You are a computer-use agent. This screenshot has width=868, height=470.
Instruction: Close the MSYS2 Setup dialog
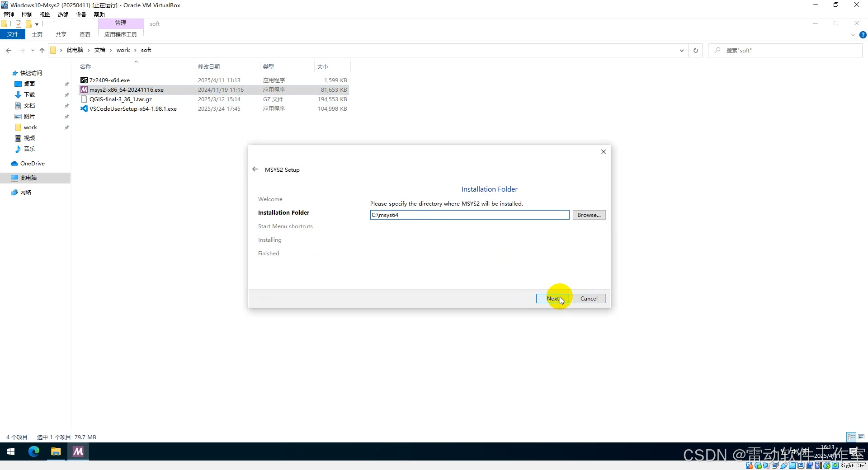[x=604, y=152]
